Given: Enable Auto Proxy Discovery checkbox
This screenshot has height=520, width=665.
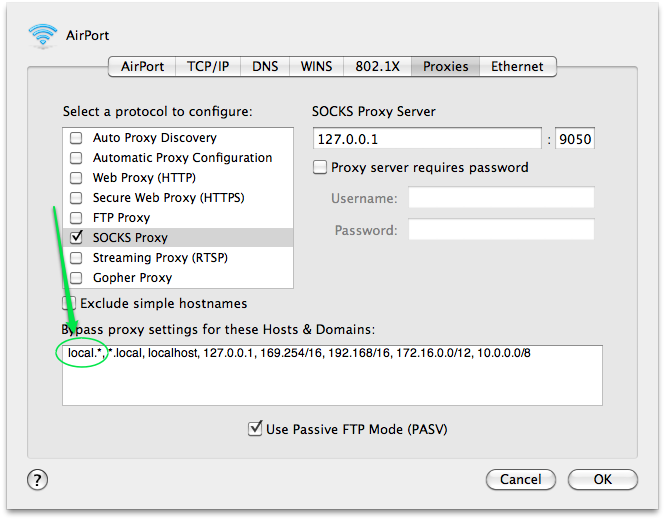Looking at the screenshot, I should tap(76, 138).
